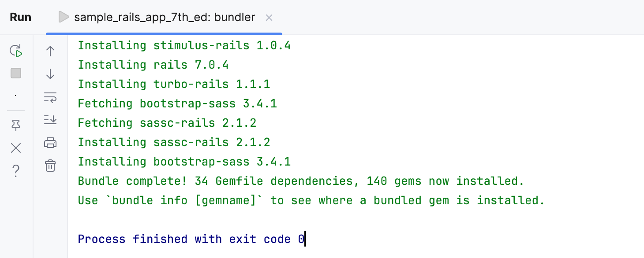Select the Bundle complete! output line

pos(300,181)
